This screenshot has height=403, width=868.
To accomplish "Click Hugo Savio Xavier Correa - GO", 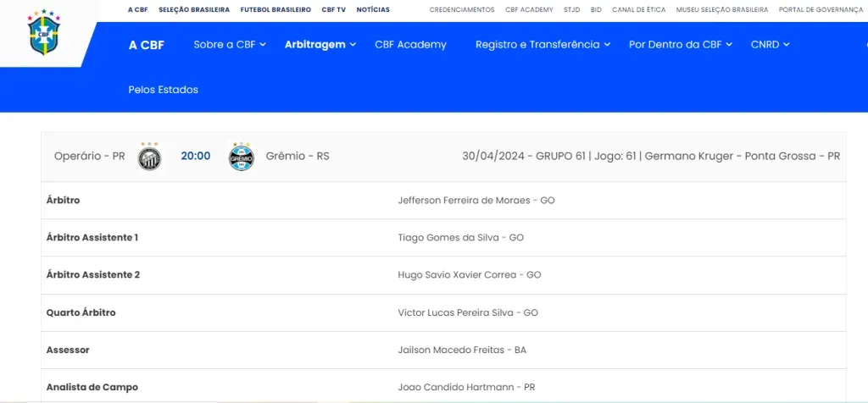I will [x=470, y=275].
